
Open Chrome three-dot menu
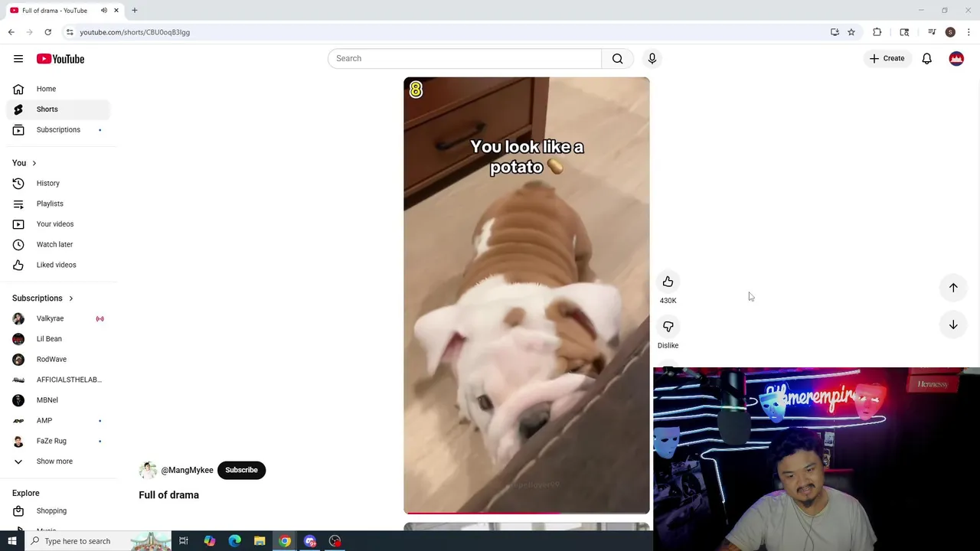pos(969,32)
